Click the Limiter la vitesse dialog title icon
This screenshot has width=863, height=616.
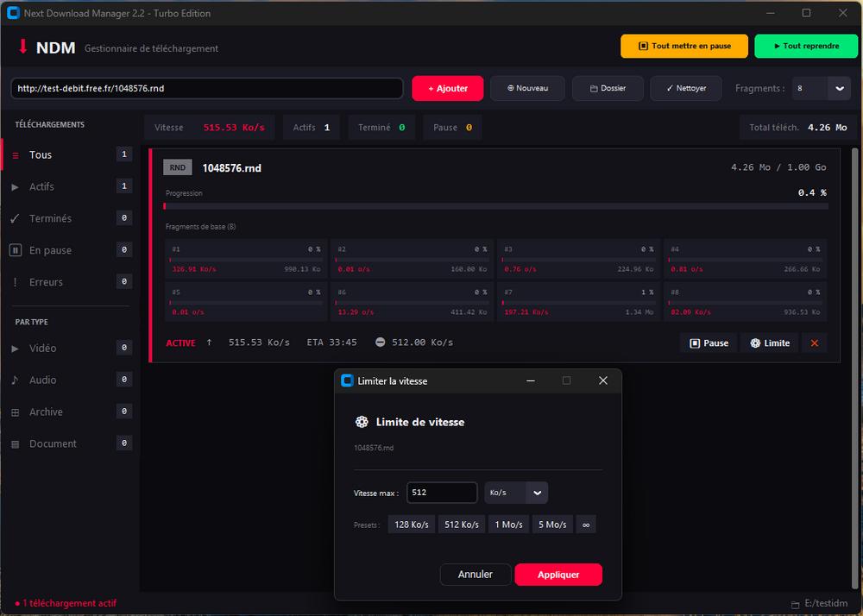pos(347,380)
